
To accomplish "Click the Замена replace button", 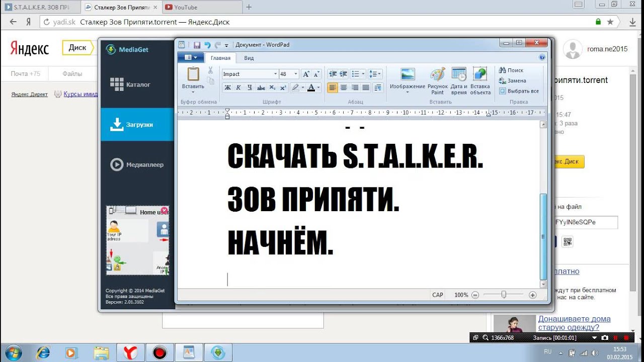I will point(513,80).
